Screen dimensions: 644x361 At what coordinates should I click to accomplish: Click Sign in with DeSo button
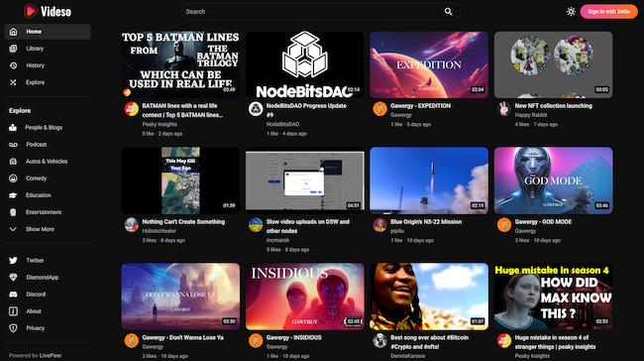[608, 12]
